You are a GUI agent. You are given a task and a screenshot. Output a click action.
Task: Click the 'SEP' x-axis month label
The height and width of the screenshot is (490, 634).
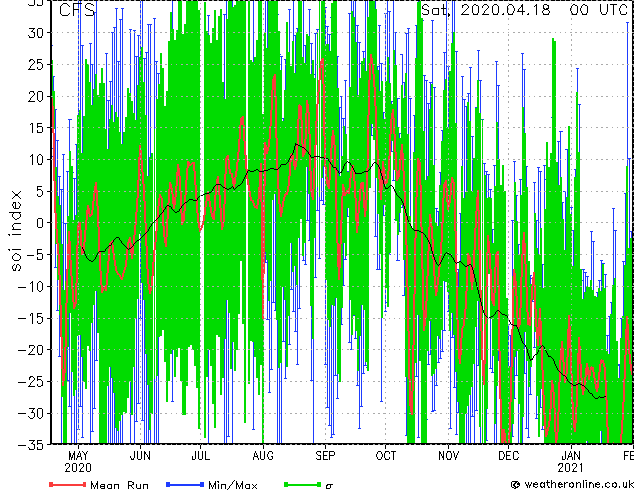point(325,456)
